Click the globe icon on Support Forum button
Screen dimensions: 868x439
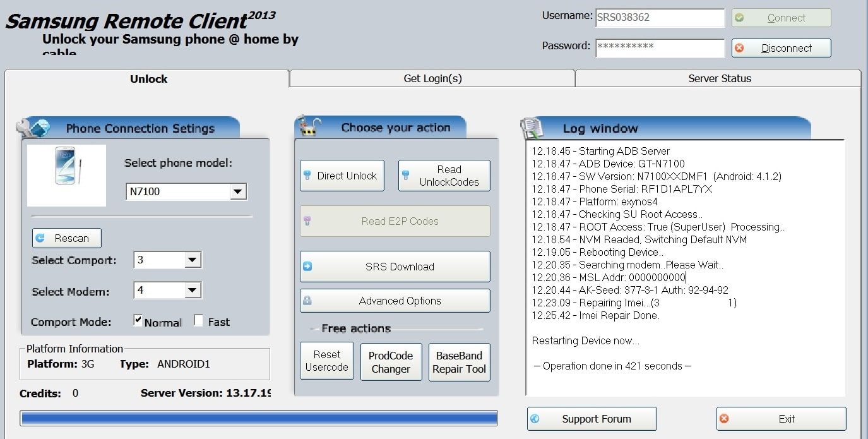pos(535,419)
